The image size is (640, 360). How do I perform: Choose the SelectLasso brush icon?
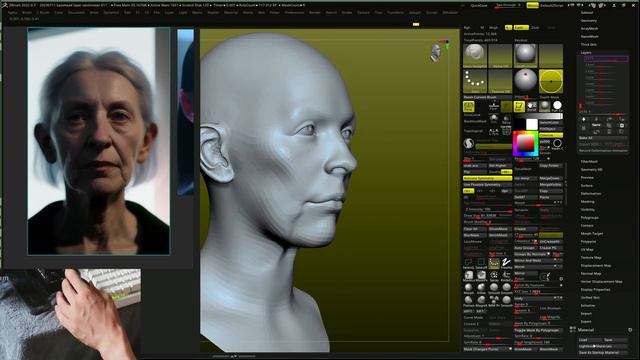coord(469,263)
